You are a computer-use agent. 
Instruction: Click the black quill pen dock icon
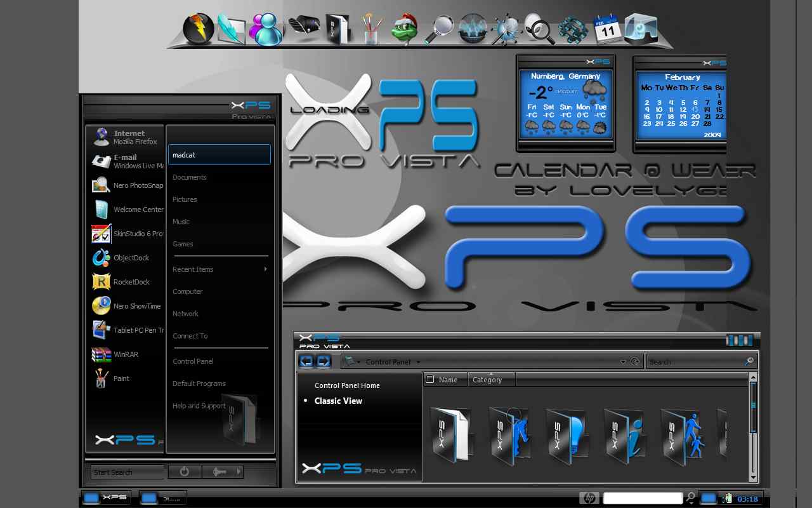303,27
